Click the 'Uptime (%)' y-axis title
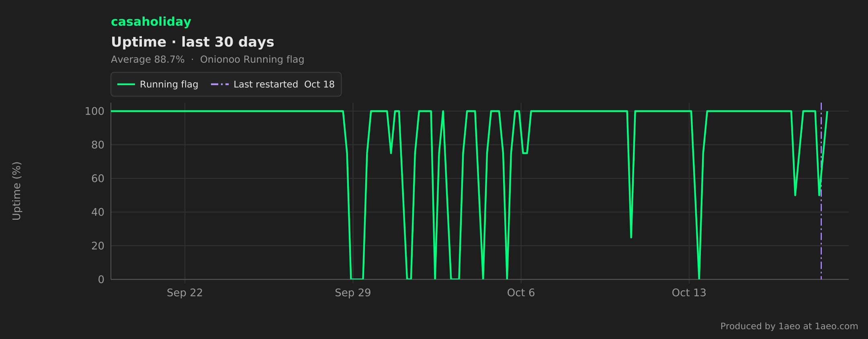 16,191
